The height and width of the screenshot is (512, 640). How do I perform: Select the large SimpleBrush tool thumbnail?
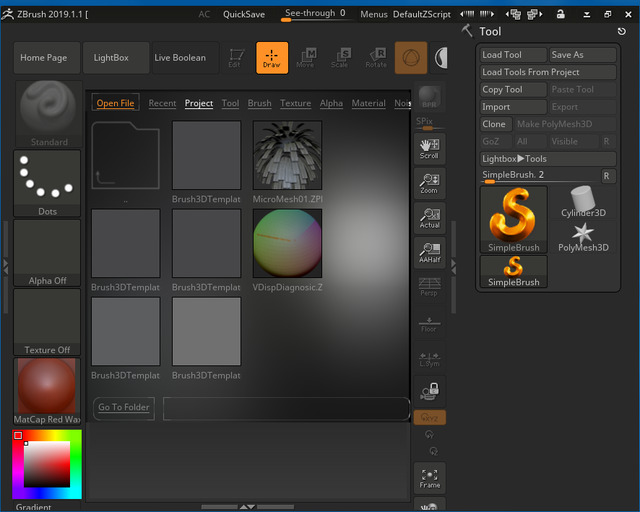coord(513,220)
